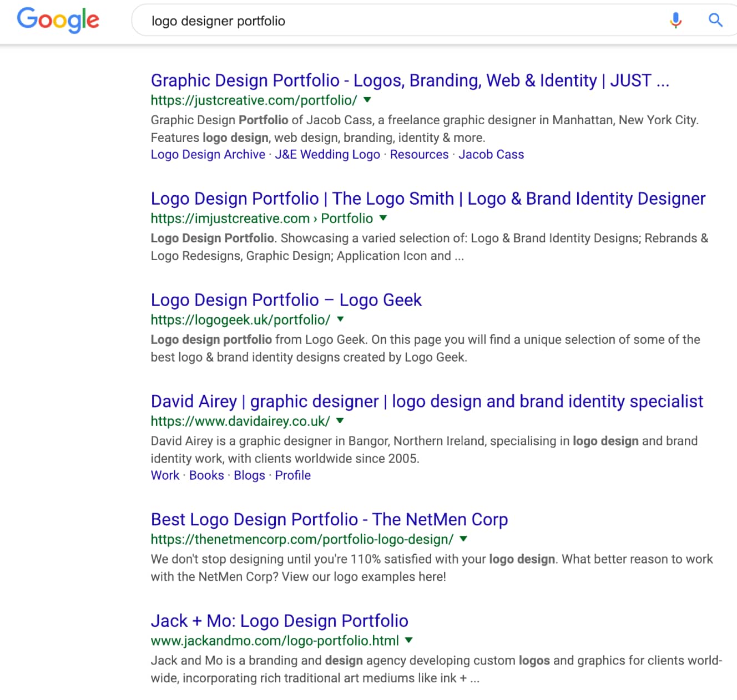Open David Airey's Books sitelink
This screenshot has width=737, height=700.
pyautogui.click(x=206, y=475)
